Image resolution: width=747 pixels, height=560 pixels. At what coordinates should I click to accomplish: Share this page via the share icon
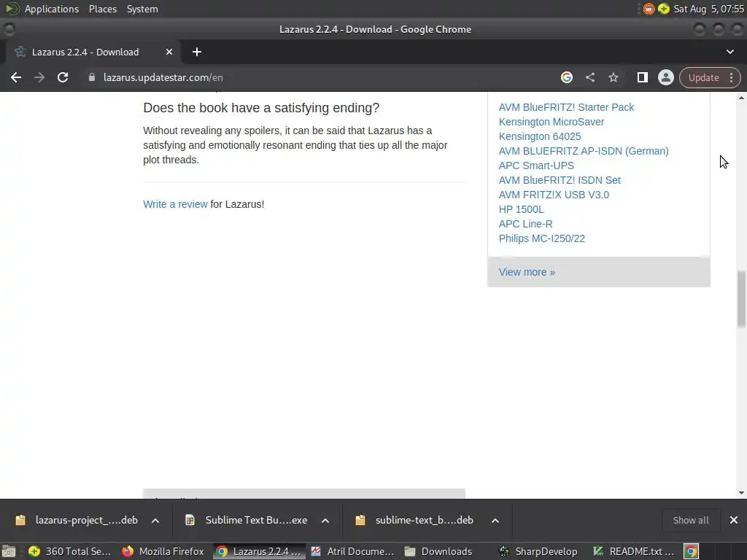coord(589,77)
